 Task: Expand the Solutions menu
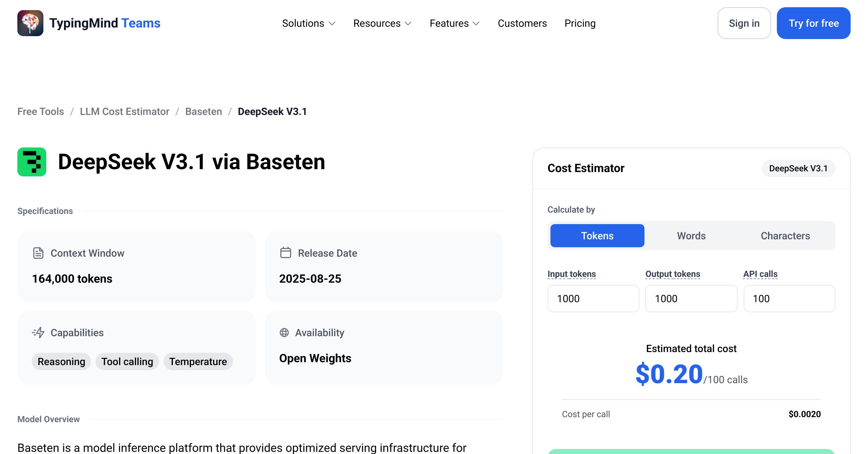point(309,23)
